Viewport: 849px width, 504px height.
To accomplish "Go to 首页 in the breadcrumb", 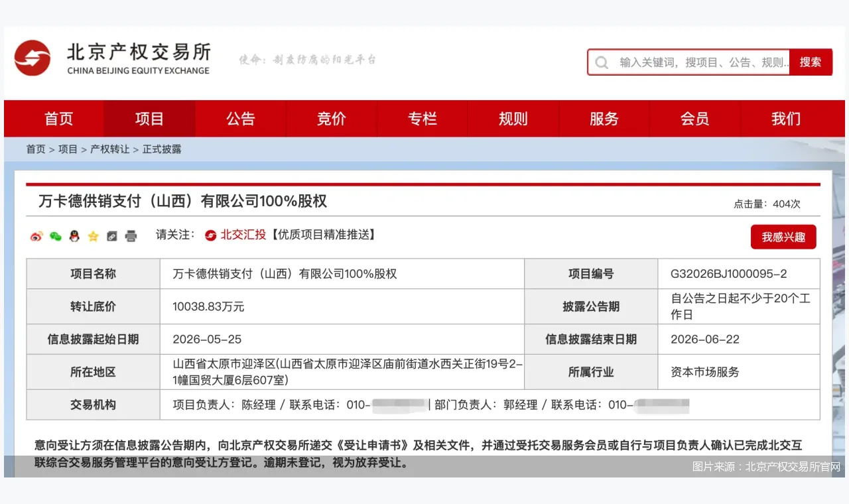I will 36,149.
